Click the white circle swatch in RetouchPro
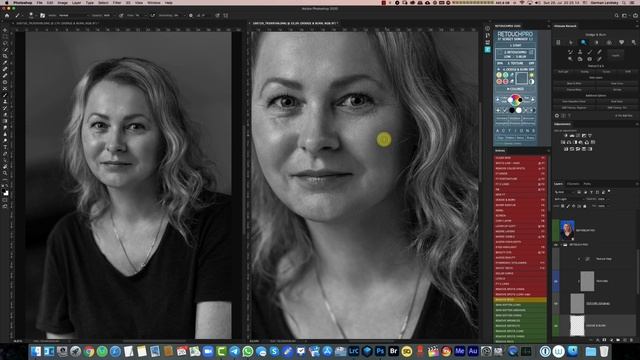 tap(519, 110)
